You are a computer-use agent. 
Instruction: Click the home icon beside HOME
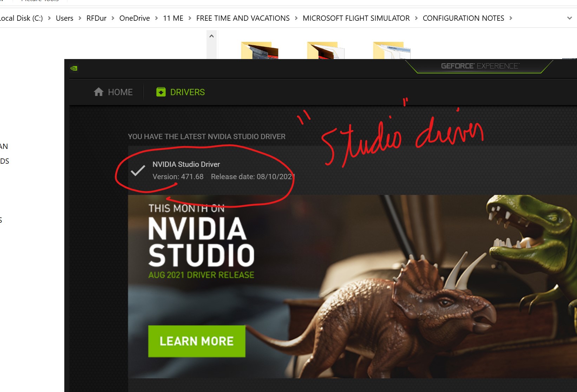tap(99, 92)
